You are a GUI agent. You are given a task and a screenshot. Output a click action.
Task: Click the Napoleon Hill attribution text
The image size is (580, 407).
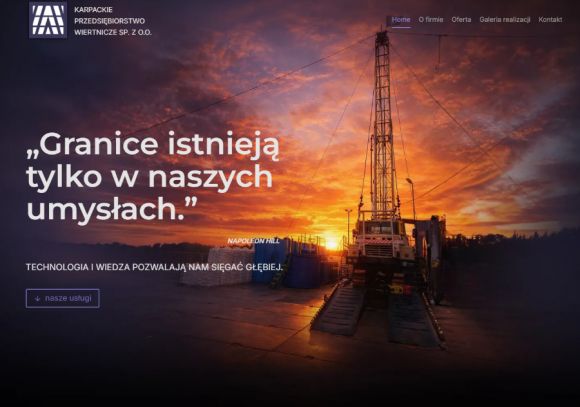click(x=253, y=241)
